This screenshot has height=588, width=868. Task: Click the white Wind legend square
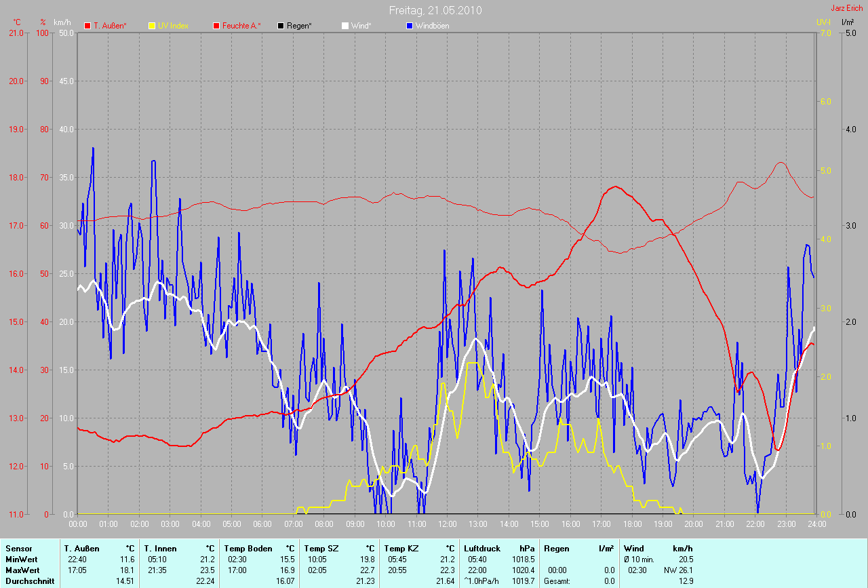(x=345, y=26)
